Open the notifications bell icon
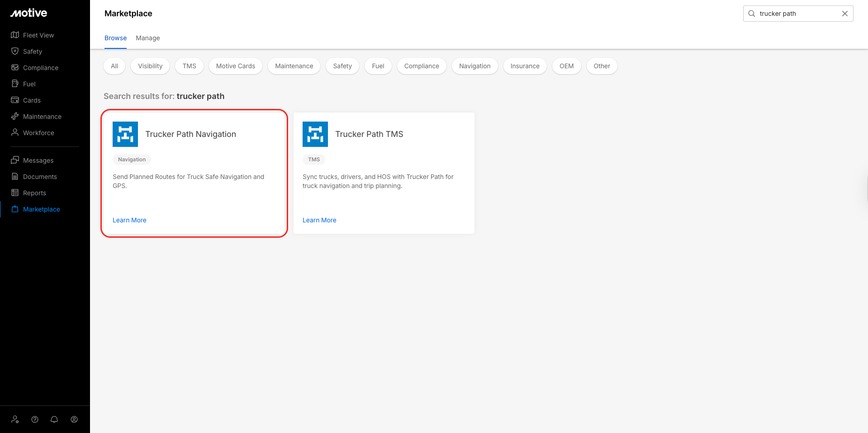Image resolution: width=868 pixels, height=433 pixels. [x=54, y=419]
